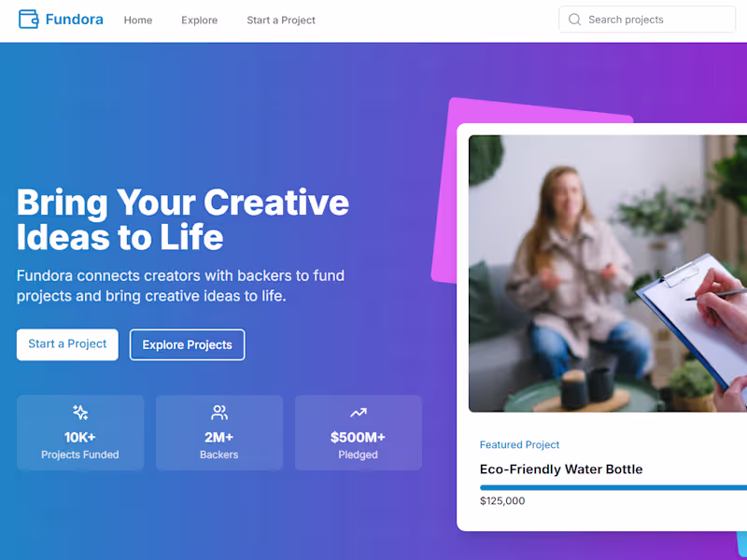The width and height of the screenshot is (747, 560).
Task: Open the featured project photo thumbnail
Action: (x=608, y=273)
